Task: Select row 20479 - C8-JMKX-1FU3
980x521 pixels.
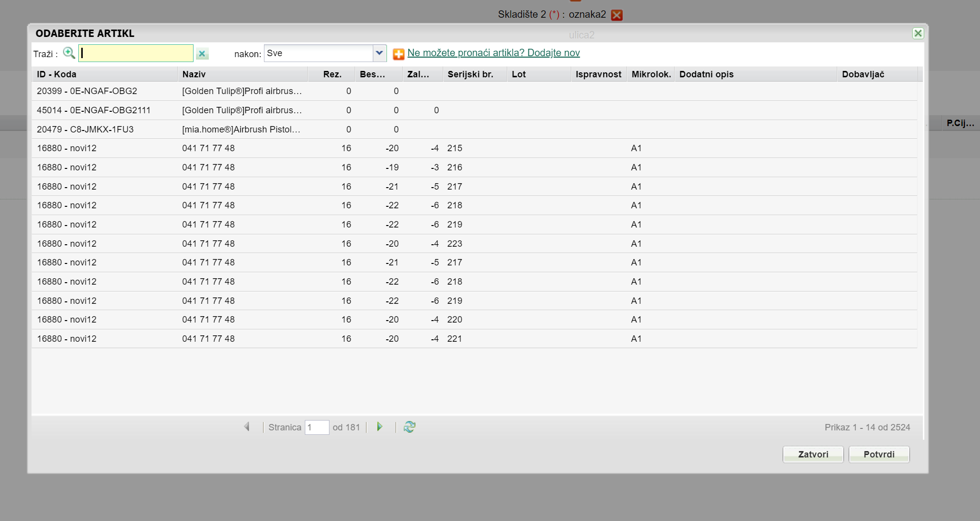Action: pos(474,130)
